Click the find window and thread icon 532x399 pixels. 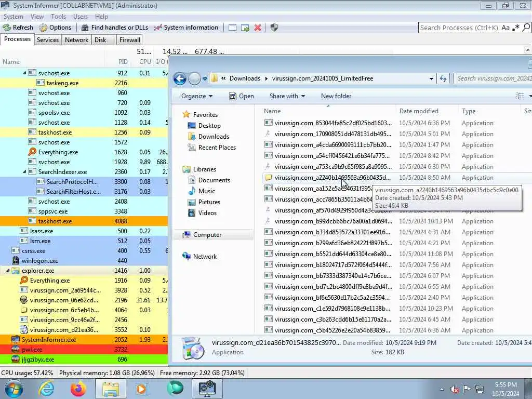(245, 28)
